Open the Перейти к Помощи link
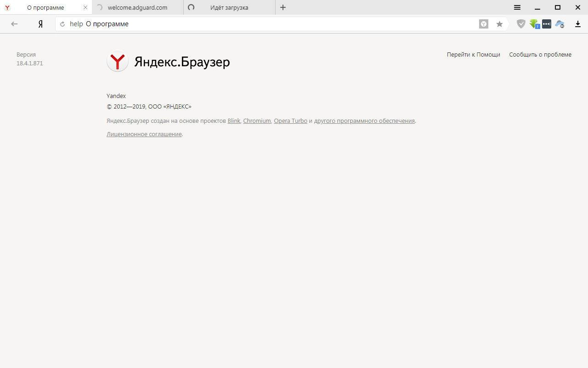Viewport: 588px width, 368px height. pos(473,54)
